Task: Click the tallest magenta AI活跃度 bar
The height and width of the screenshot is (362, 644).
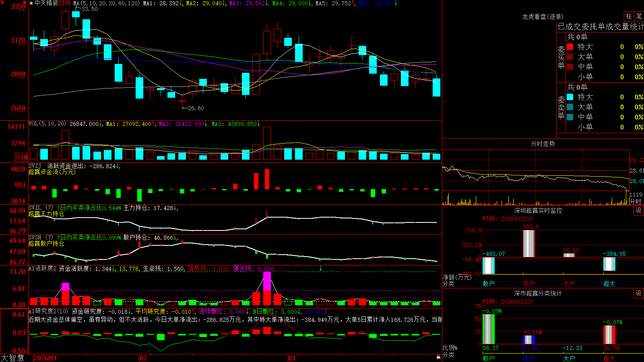Action: point(267,281)
